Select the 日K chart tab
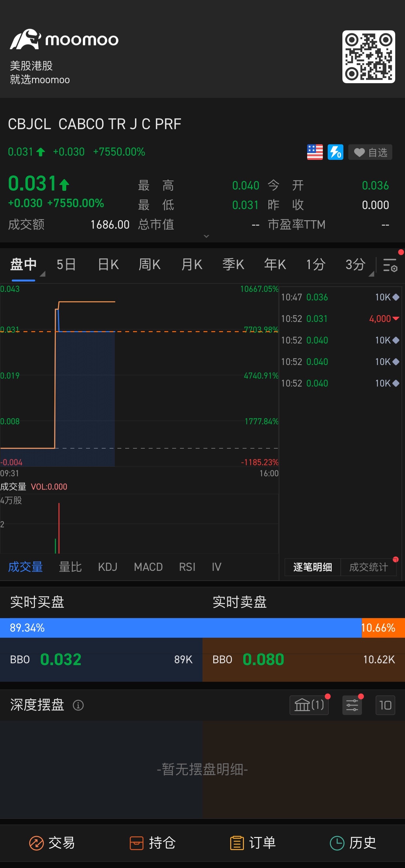Screen dimensions: 405x868 coord(108,265)
